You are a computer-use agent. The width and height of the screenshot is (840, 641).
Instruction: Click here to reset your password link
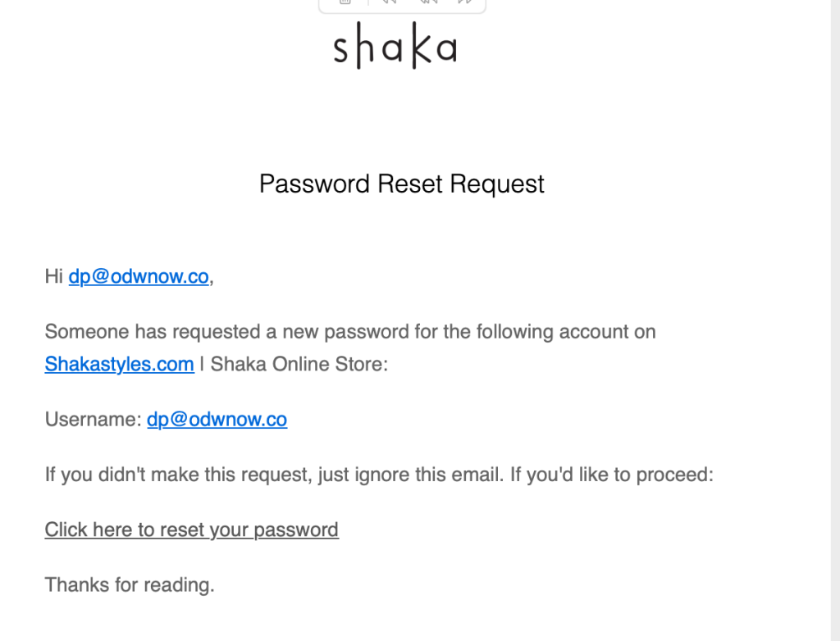tap(191, 530)
